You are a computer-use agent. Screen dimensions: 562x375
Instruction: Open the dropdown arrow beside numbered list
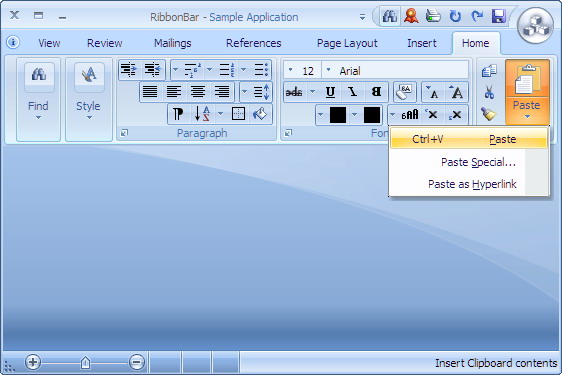tap(209, 70)
